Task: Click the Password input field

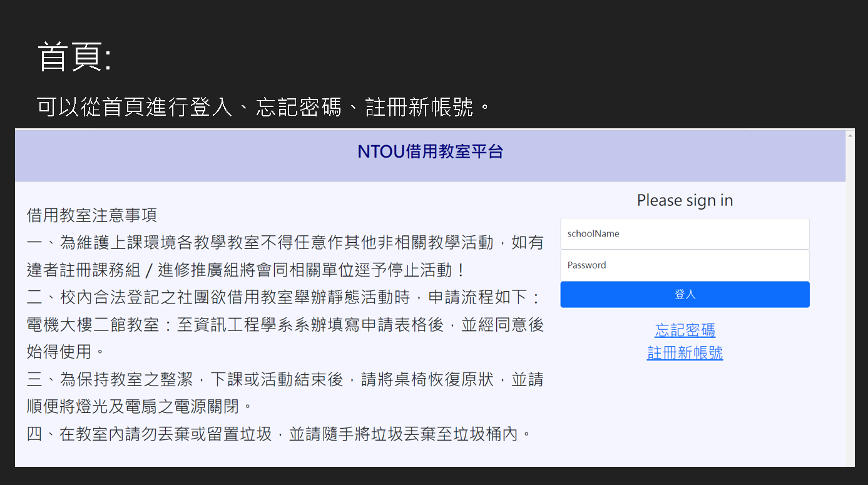Action: pyautogui.click(x=685, y=265)
